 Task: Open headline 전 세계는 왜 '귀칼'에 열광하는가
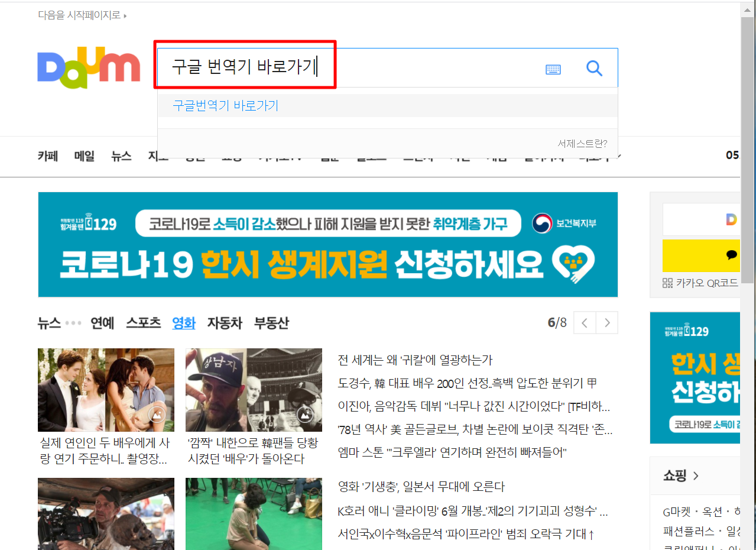click(415, 360)
